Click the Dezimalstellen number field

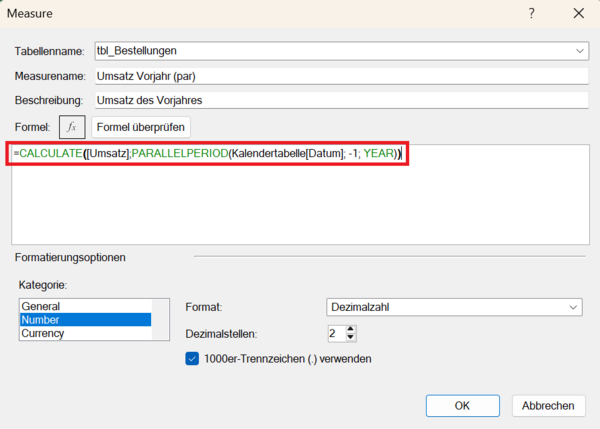(335, 333)
